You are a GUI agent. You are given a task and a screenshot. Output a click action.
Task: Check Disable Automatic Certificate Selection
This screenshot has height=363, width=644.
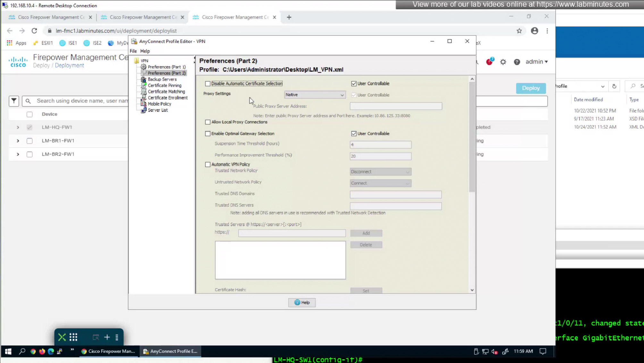208,84
